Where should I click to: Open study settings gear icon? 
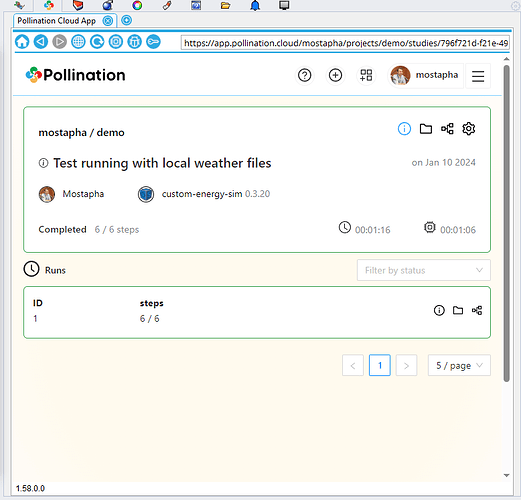click(468, 129)
